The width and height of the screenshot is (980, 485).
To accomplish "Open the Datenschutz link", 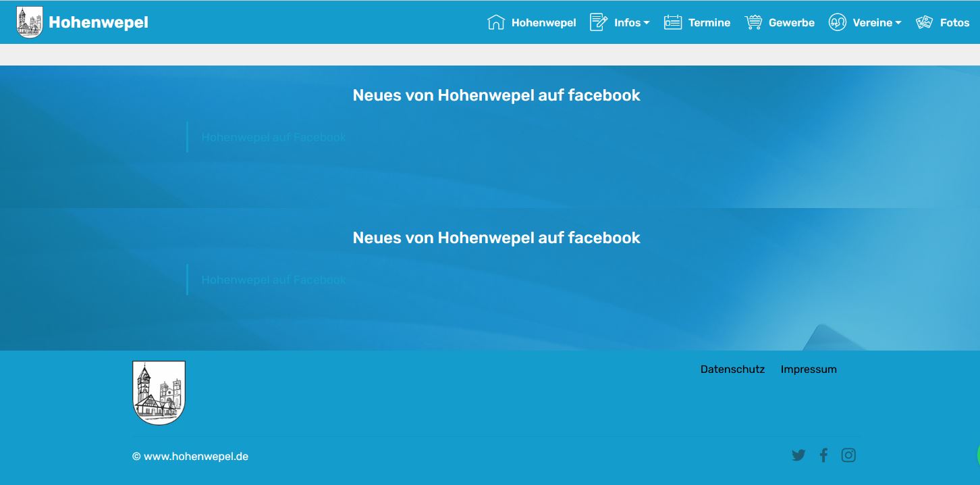I will point(732,369).
